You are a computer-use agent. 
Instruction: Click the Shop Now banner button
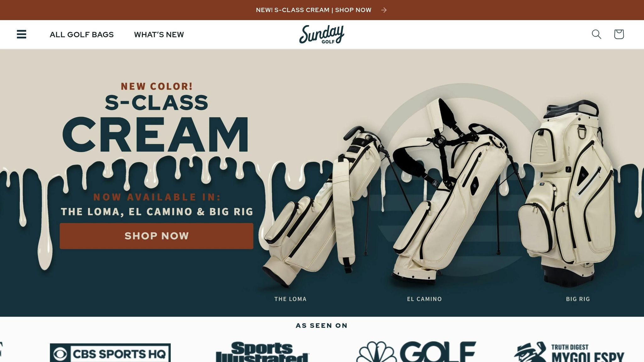[x=157, y=236]
